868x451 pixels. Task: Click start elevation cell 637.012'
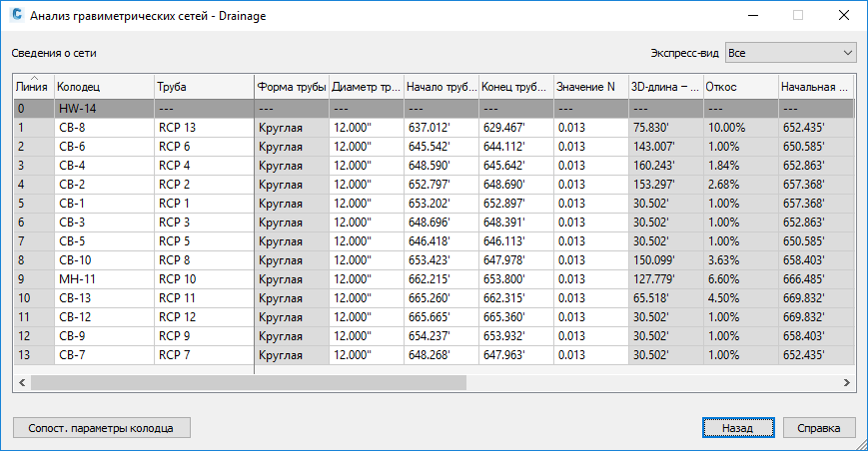[x=441, y=128]
